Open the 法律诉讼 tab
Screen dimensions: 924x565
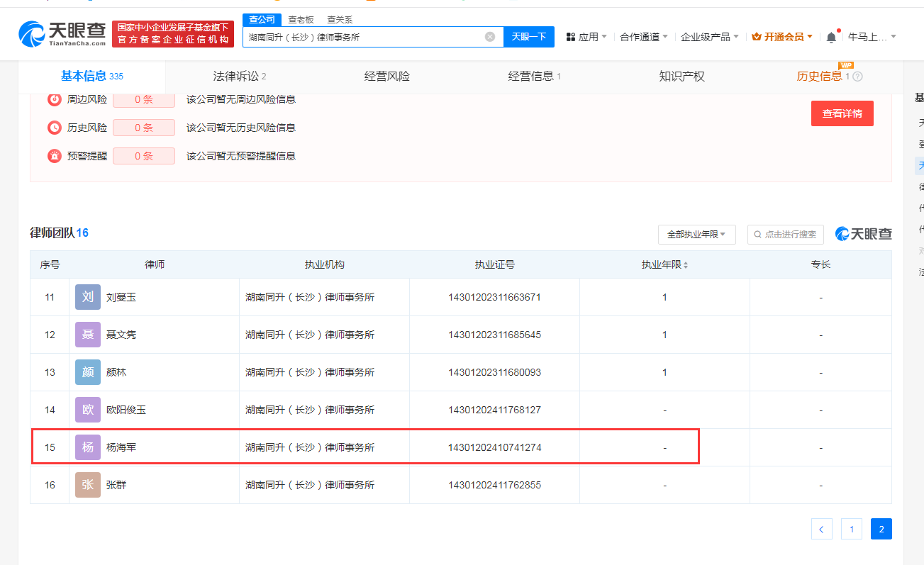[240, 77]
